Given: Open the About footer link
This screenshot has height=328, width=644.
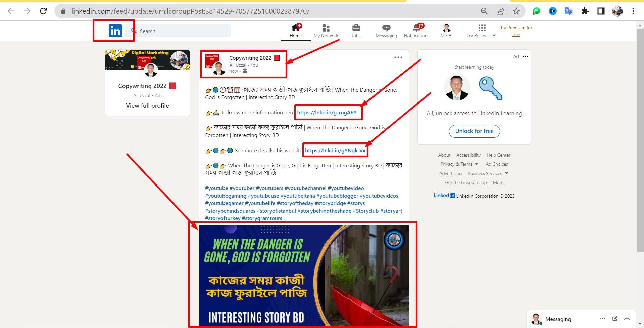Looking at the screenshot, I should (444, 155).
